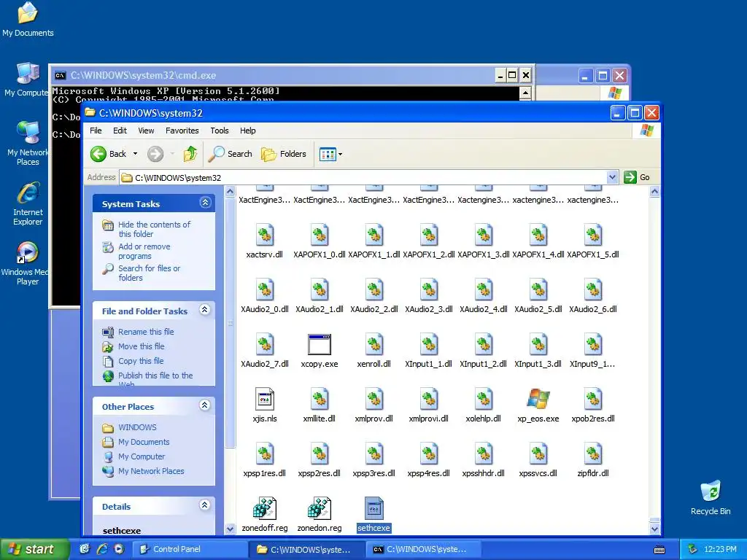The height and width of the screenshot is (560, 747).
Task: Select the XInput1_2.dll file icon
Action: click(483, 345)
